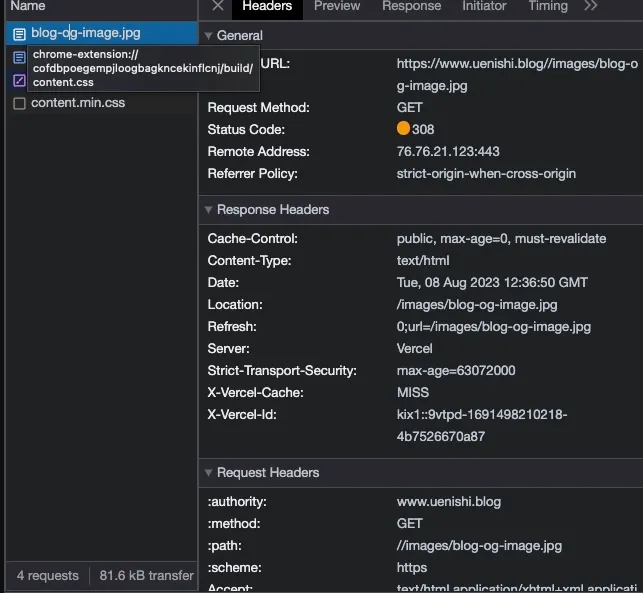
Task: Click the request URL value
Action: pos(516,75)
